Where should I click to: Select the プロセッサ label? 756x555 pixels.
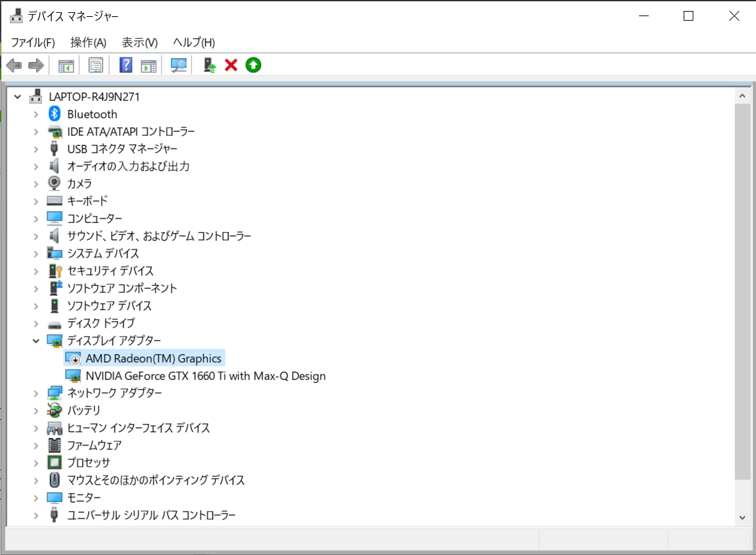point(89,463)
